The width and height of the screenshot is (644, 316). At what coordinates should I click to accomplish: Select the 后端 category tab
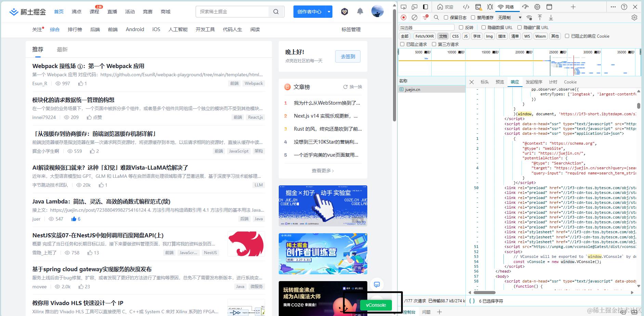pos(95,29)
